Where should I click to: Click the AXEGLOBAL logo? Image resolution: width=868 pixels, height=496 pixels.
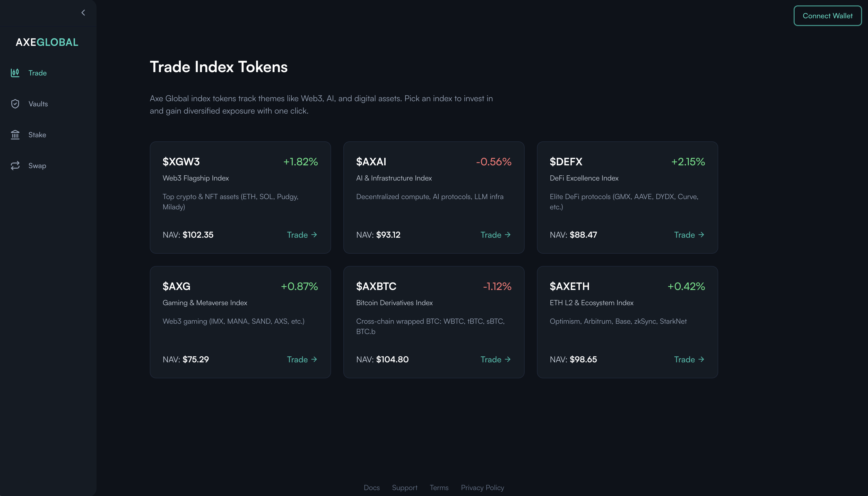47,42
